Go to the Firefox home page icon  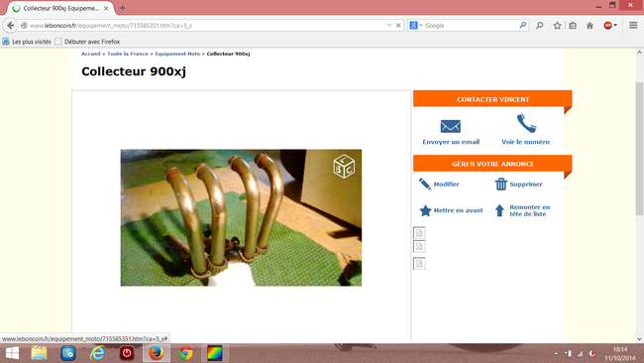pos(590,26)
